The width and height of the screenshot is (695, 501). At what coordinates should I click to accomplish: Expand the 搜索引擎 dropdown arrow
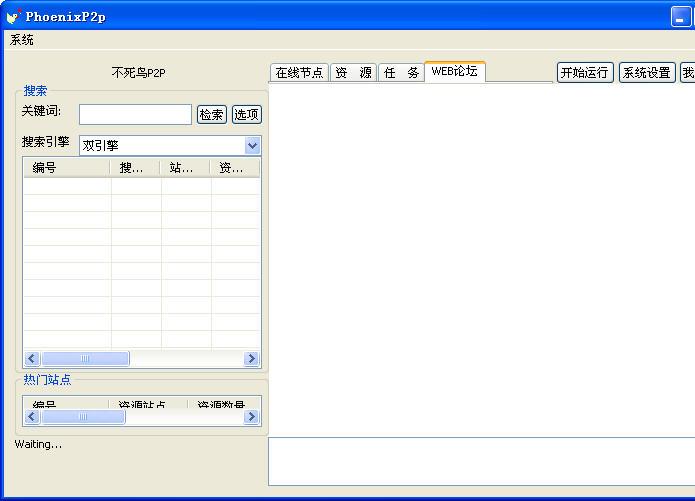(x=253, y=145)
